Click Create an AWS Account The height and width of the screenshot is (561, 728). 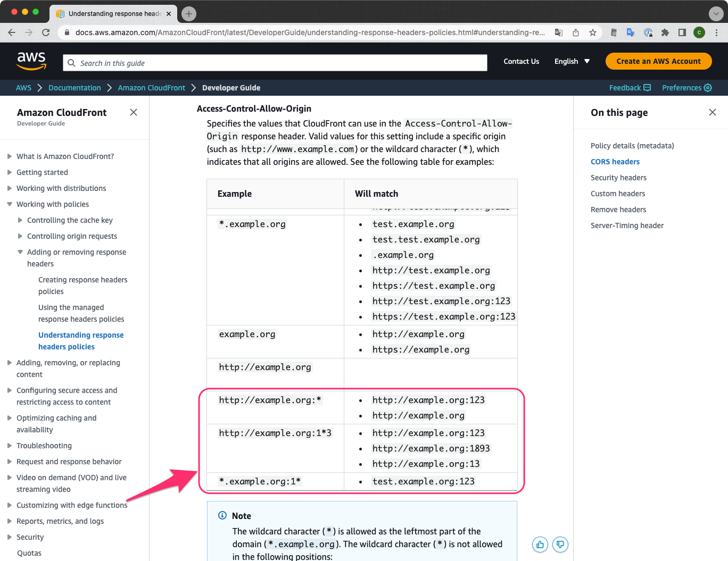[658, 61]
